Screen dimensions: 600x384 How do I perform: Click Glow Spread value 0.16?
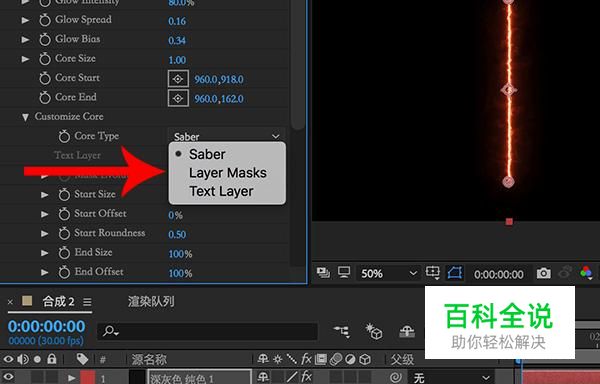[177, 21]
